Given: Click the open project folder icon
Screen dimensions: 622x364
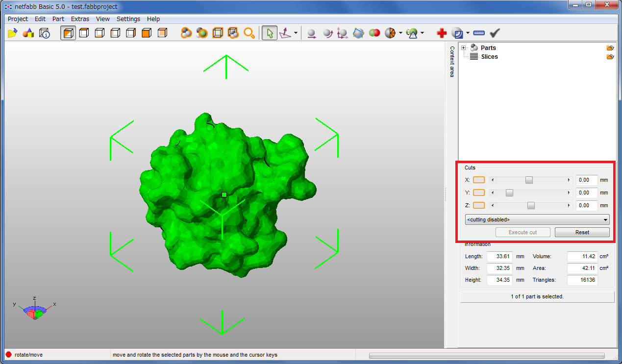Looking at the screenshot, I should 13,33.
